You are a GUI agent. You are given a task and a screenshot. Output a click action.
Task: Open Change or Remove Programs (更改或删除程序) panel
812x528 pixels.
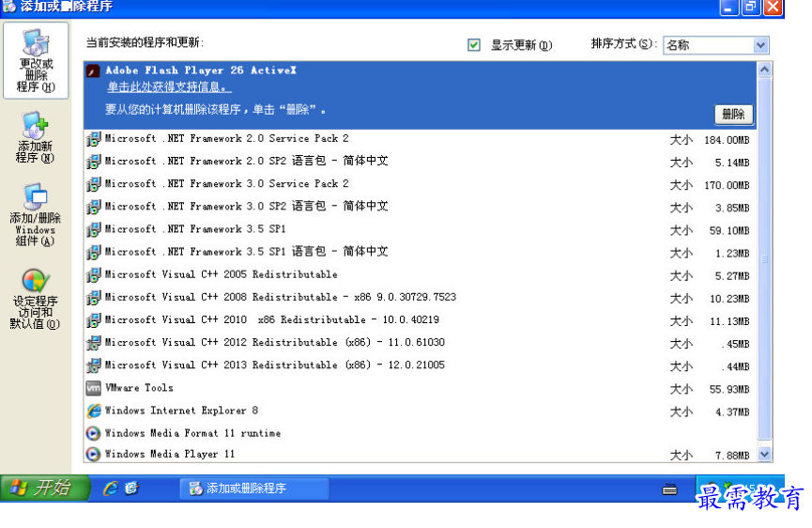(x=36, y=61)
